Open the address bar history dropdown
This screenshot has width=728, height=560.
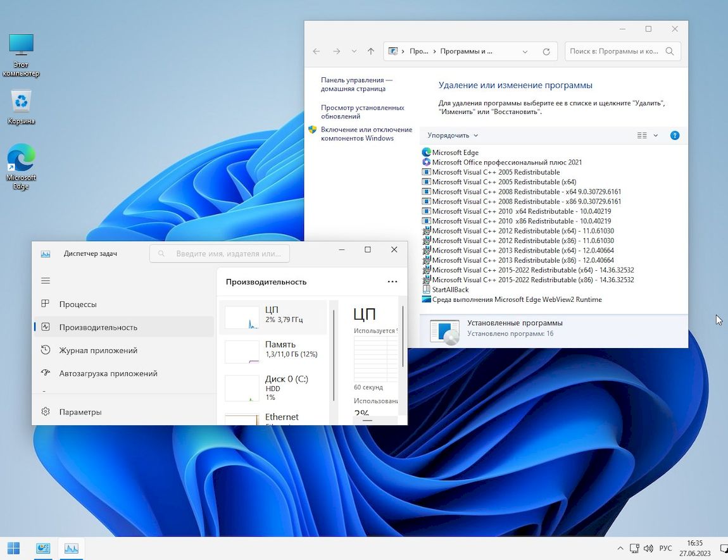tap(525, 51)
